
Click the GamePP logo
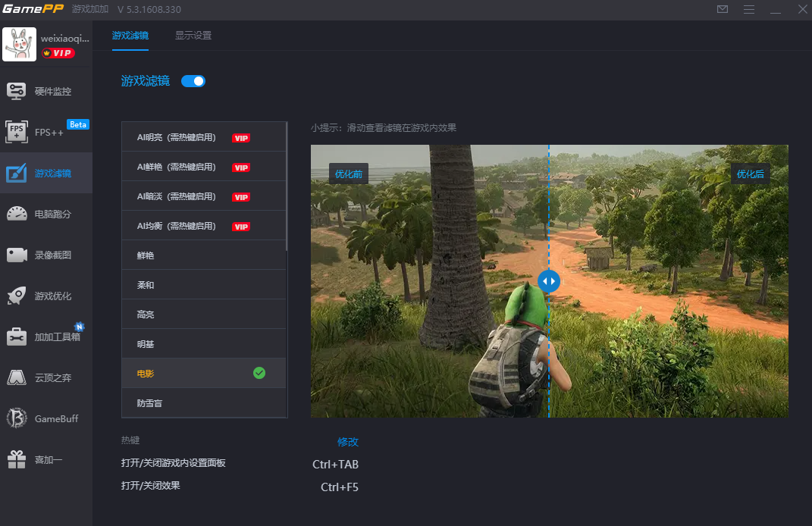(x=33, y=9)
